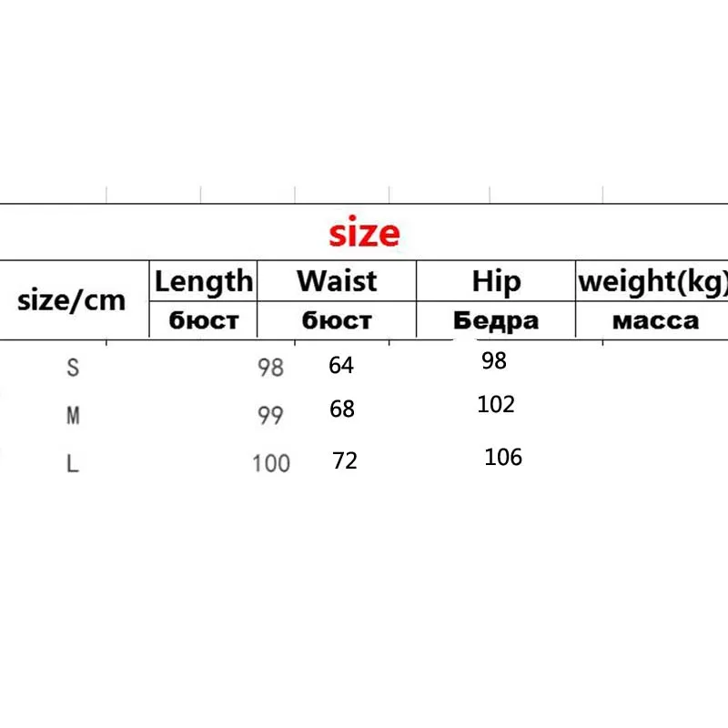Select the "weight(kg)" column header
The width and height of the screenshot is (728, 728).
tap(652, 282)
